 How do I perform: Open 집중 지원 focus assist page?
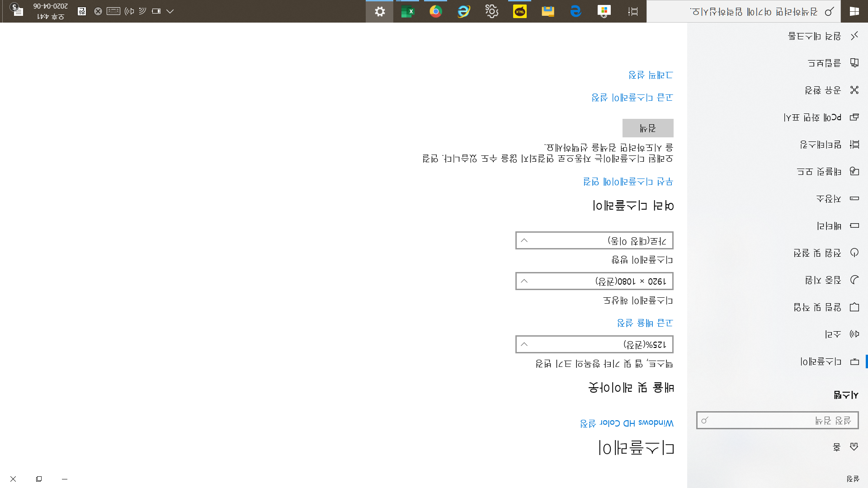(x=823, y=280)
